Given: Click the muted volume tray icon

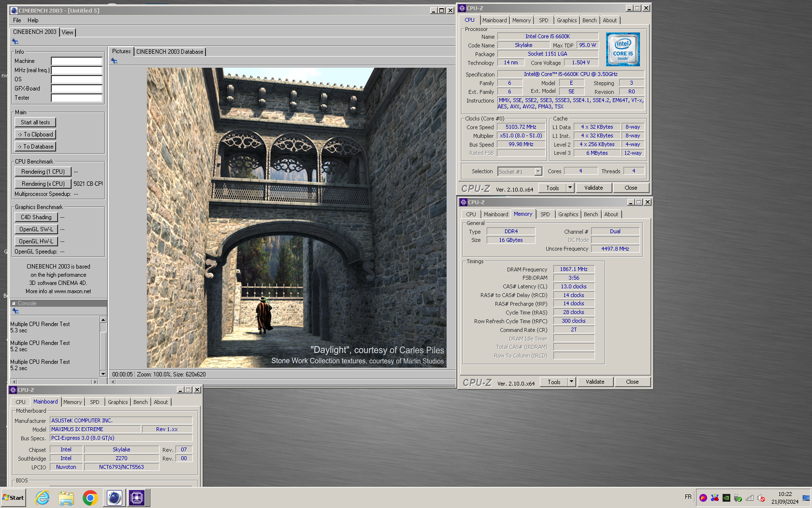Looking at the screenshot, I should [x=761, y=498].
